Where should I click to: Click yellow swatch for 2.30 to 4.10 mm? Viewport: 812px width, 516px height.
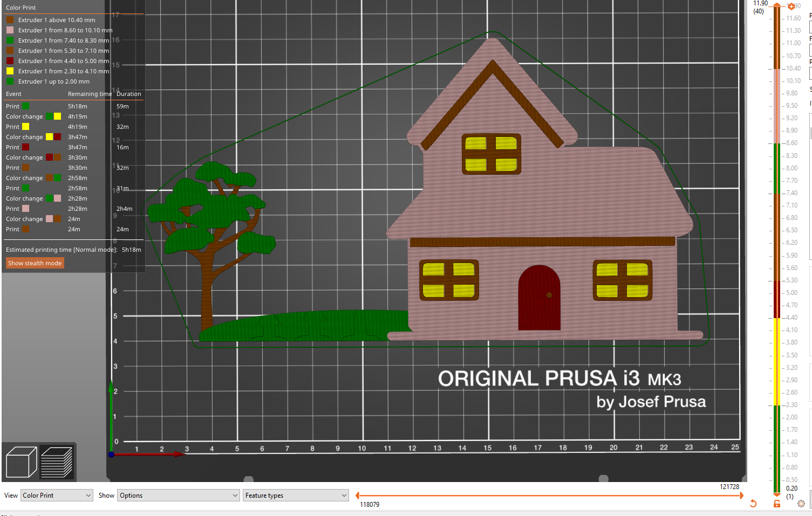pyautogui.click(x=10, y=71)
